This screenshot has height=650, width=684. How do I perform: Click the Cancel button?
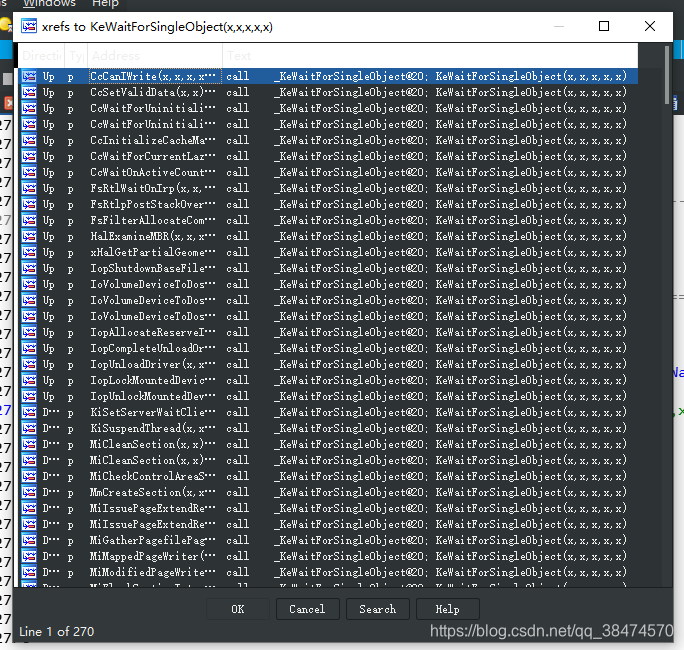tap(308, 609)
